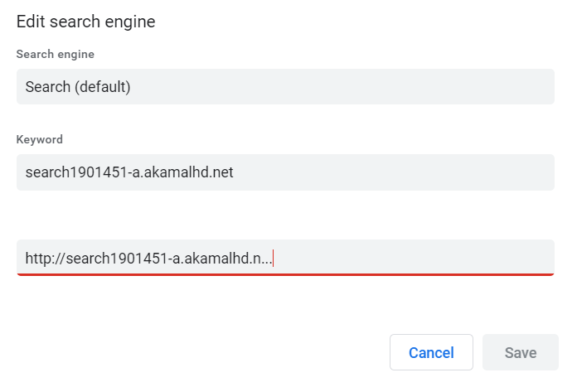The image size is (577, 392).
Task: Click the 'search1901451-a.akamalhd.net' keyword text
Action: pos(129,172)
